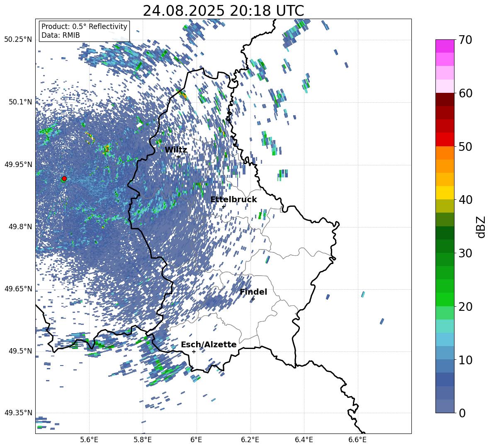Click the Esch/Alzette cross marker
The width and height of the screenshot is (491, 448).
[194, 351]
